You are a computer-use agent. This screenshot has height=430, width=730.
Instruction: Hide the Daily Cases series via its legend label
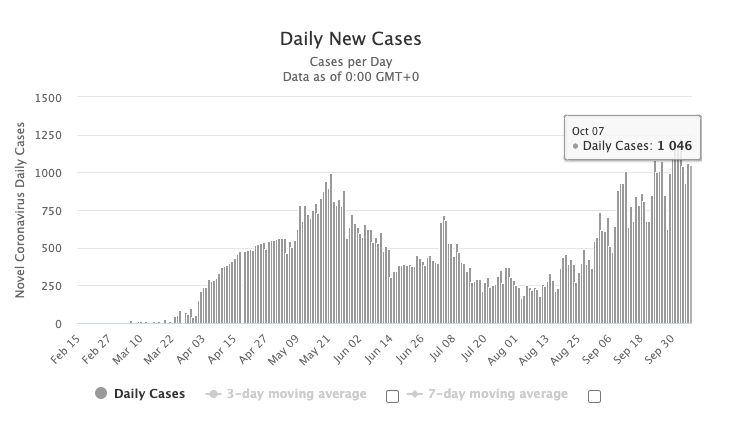pyautogui.click(x=149, y=394)
